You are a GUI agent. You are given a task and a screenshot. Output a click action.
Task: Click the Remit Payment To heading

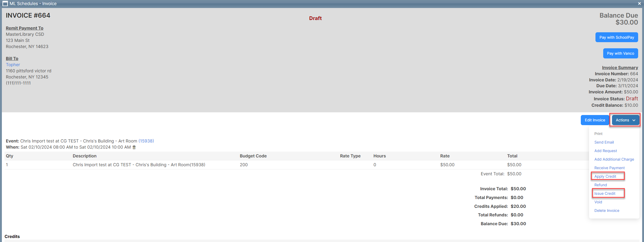(25, 28)
